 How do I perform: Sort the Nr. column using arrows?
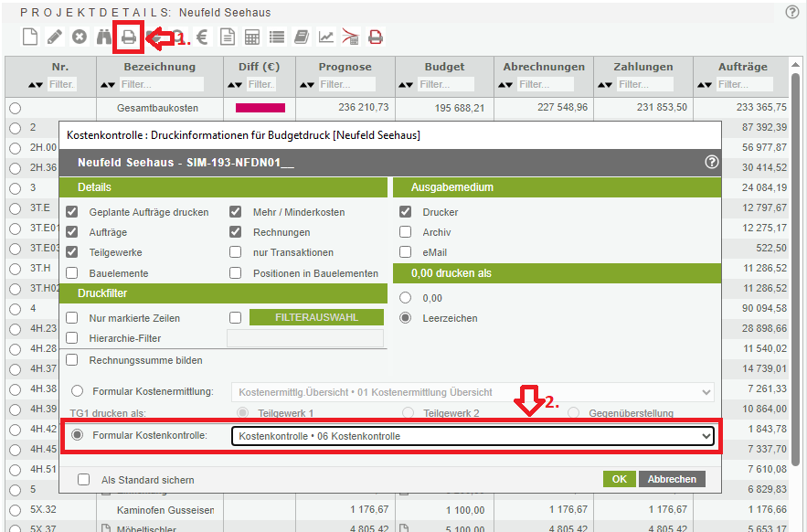(36, 84)
